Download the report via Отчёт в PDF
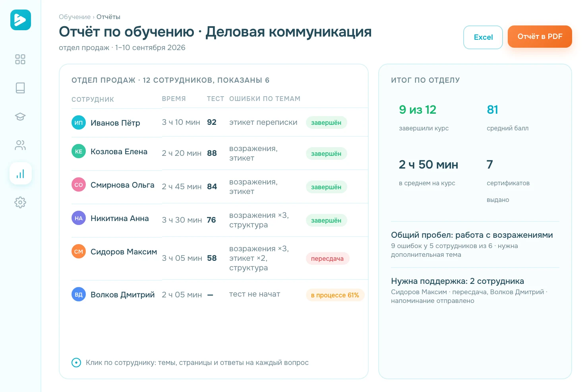588x392 pixels. point(540,37)
